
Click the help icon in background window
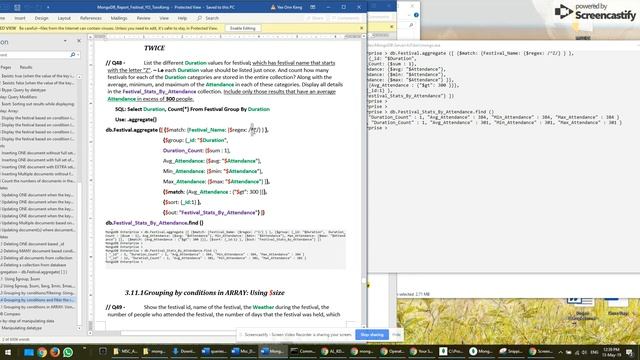pos(416,15)
